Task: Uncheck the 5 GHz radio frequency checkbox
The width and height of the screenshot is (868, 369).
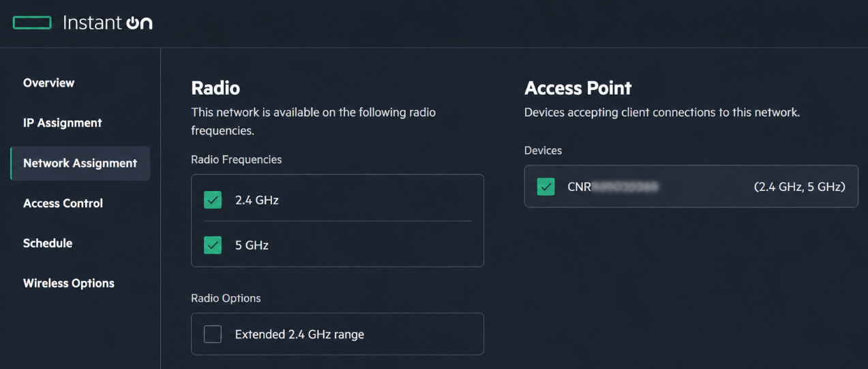Action: coord(213,245)
